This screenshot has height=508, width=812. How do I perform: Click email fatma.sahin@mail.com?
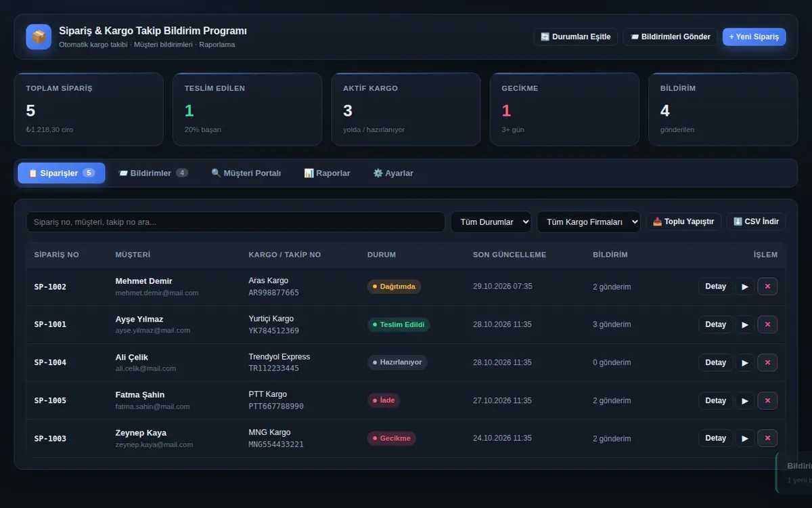[152, 407]
